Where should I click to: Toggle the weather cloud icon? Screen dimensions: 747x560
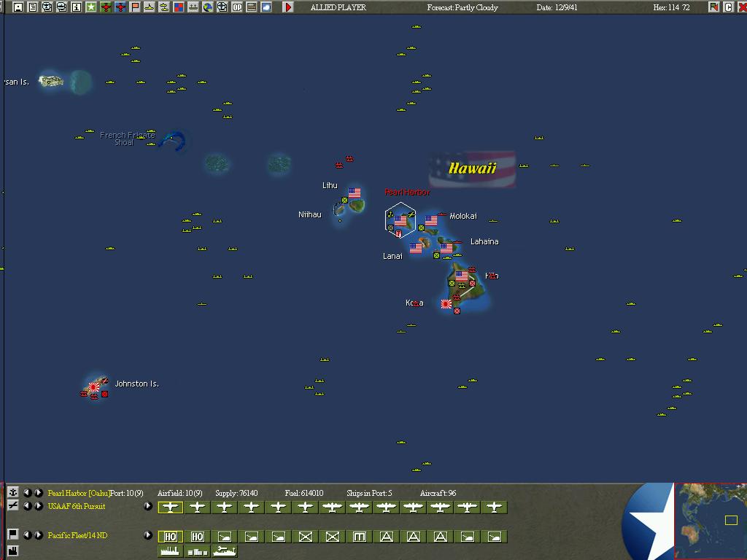pos(266,7)
